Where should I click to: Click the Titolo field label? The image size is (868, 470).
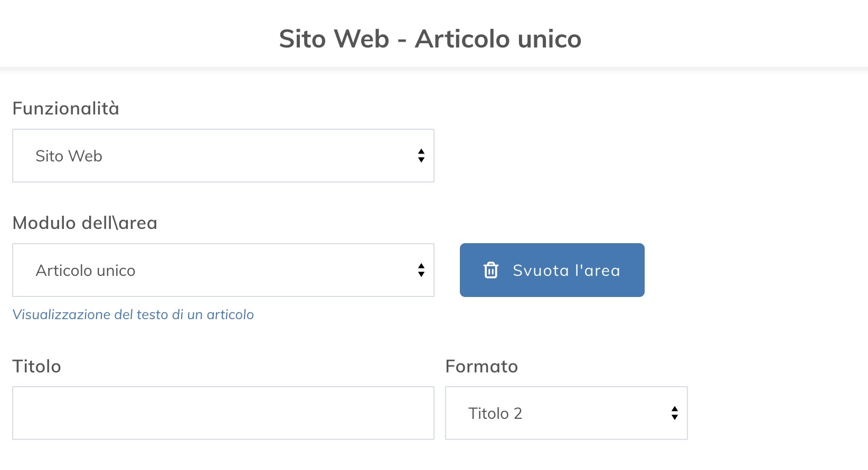36,366
